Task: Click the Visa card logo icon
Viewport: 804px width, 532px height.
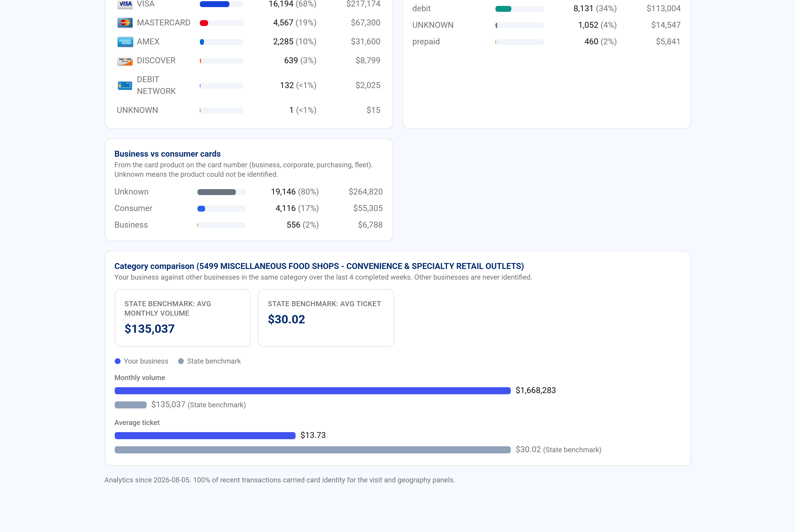Action: [x=125, y=4]
